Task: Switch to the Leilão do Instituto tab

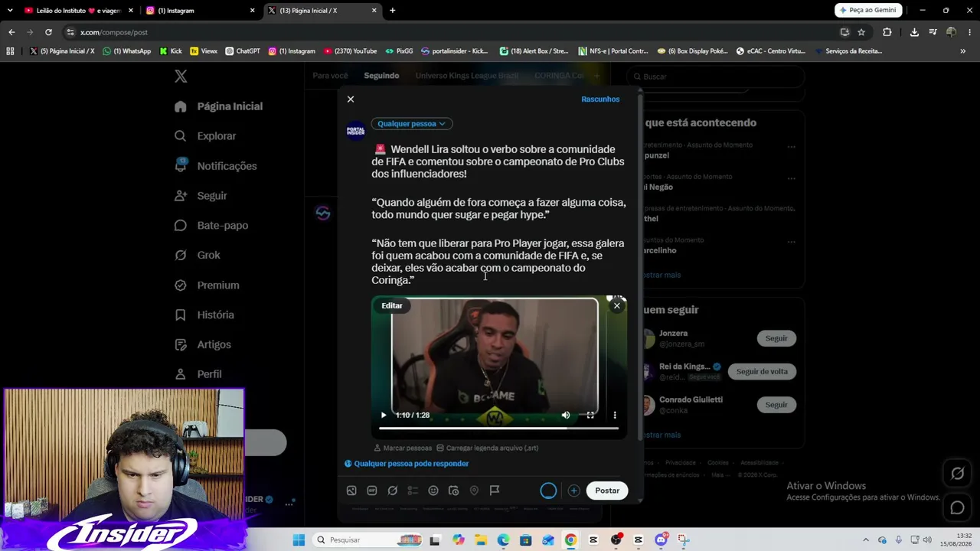Action: pyautogui.click(x=79, y=11)
